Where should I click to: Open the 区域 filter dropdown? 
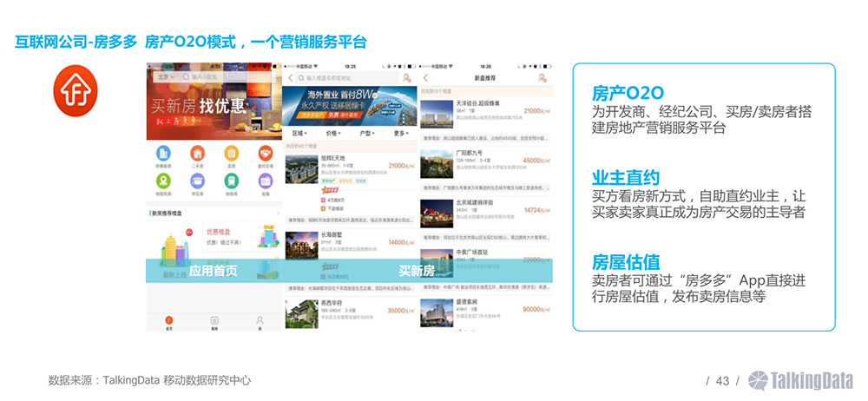tap(299, 134)
